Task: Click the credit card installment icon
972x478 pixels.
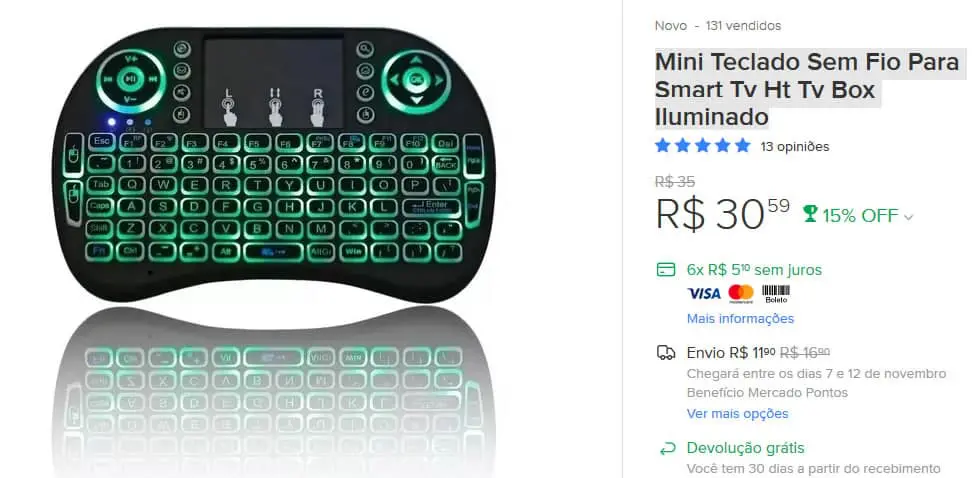Action: 666,270
